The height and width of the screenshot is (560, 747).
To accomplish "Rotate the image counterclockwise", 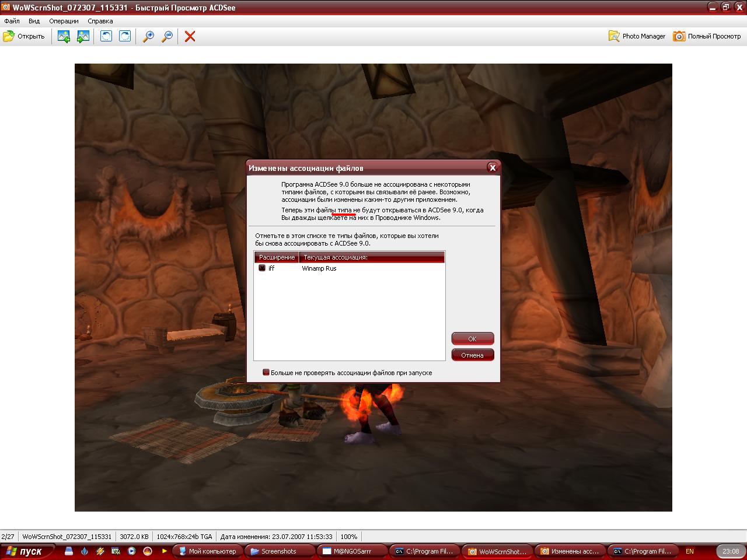I will (106, 36).
